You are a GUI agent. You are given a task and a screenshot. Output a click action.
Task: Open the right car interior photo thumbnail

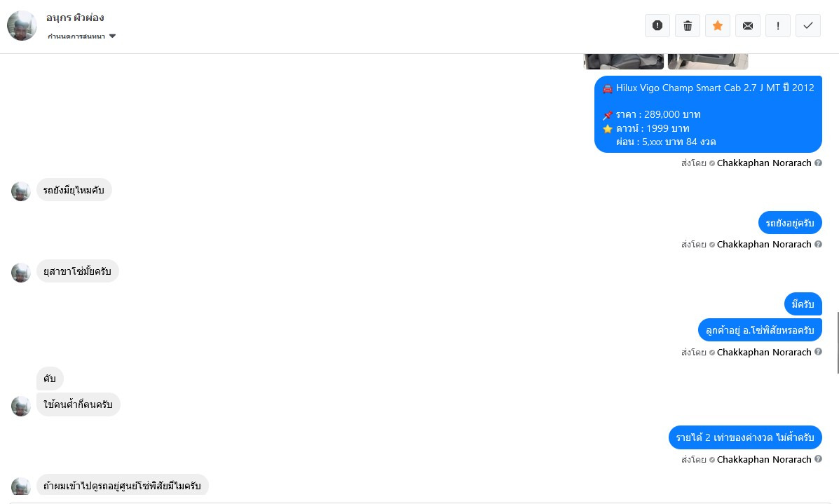(x=708, y=62)
